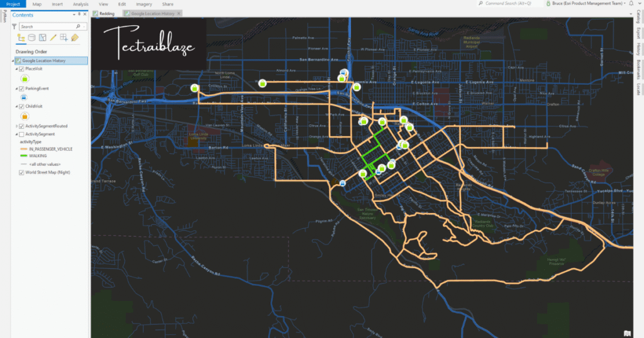
Task: Enable the ActivitySegment layer checkbox
Action: point(22,134)
